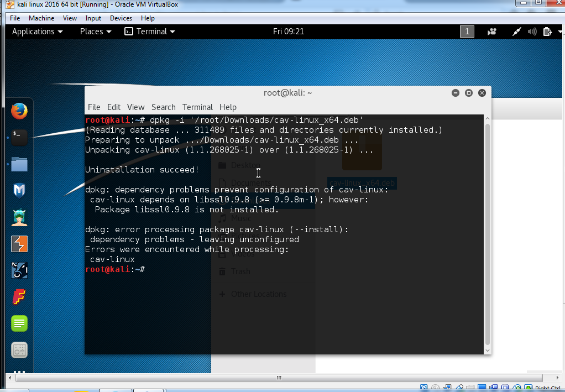Open the Machine menu in VirtualBox
The width and height of the screenshot is (565, 392).
[41, 18]
